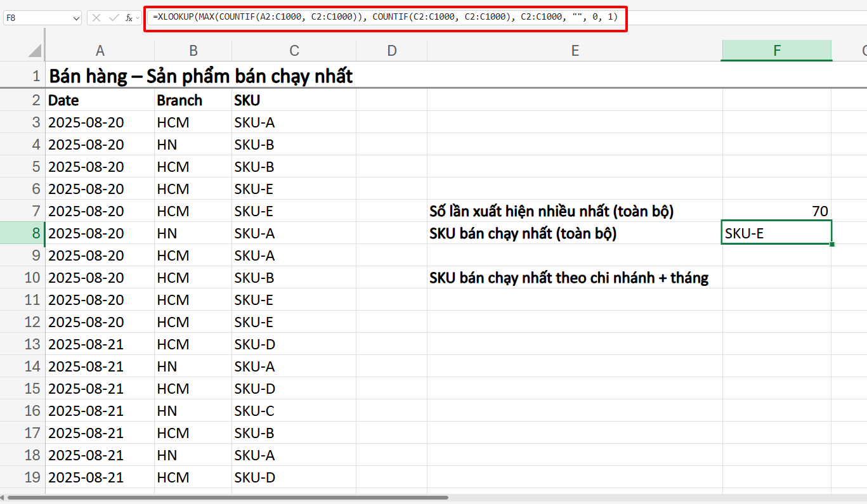
Task: Click the Cancel (X) icon in formula bar
Action: [96, 18]
